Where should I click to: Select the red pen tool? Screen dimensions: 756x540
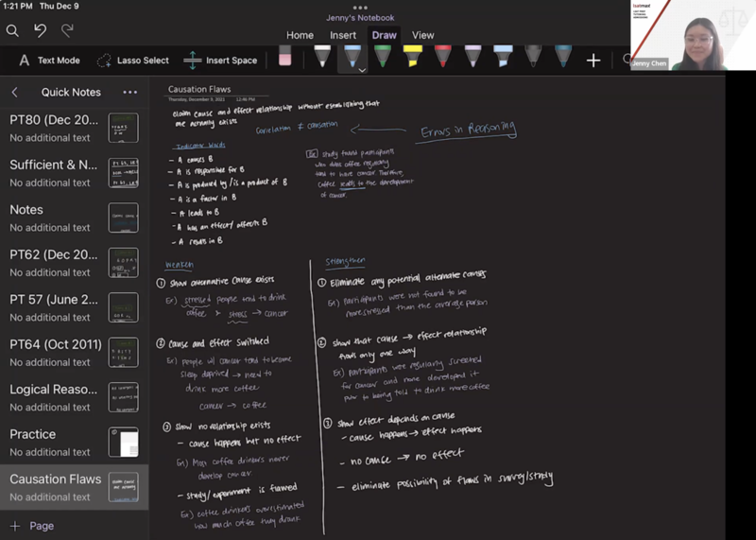coord(442,58)
